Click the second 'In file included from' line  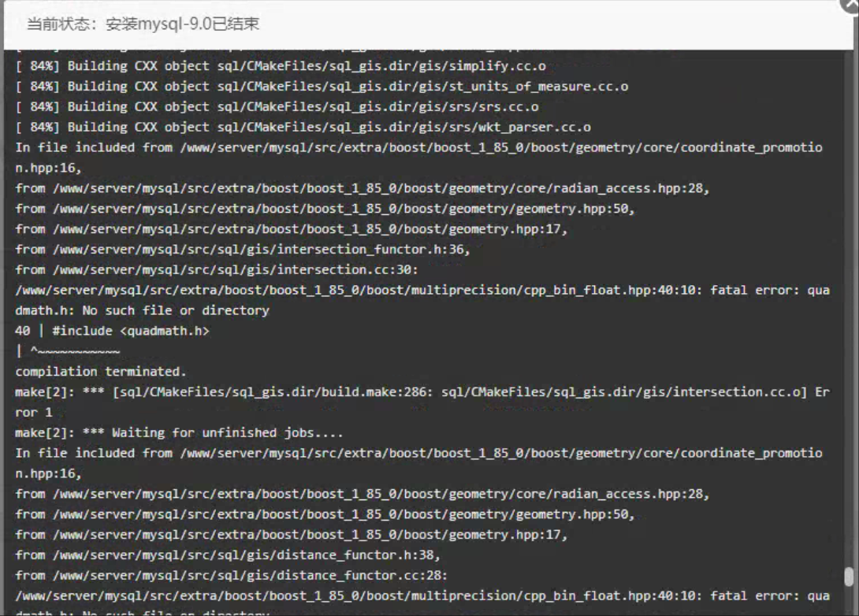click(x=418, y=454)
